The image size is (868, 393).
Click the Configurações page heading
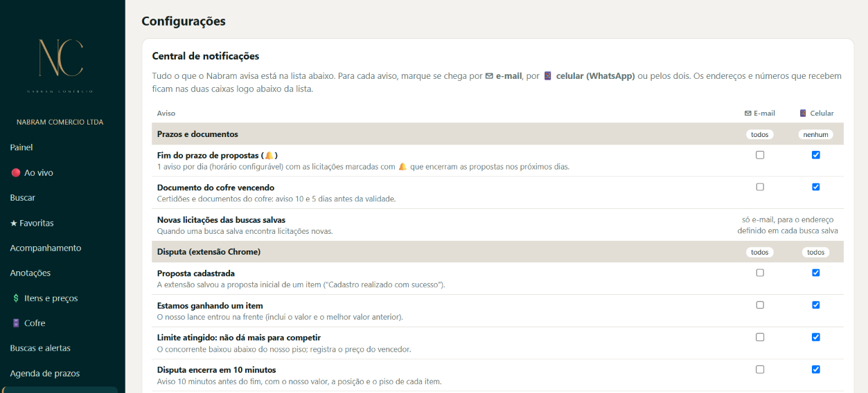pyautogui.click(x=184, y=21)
